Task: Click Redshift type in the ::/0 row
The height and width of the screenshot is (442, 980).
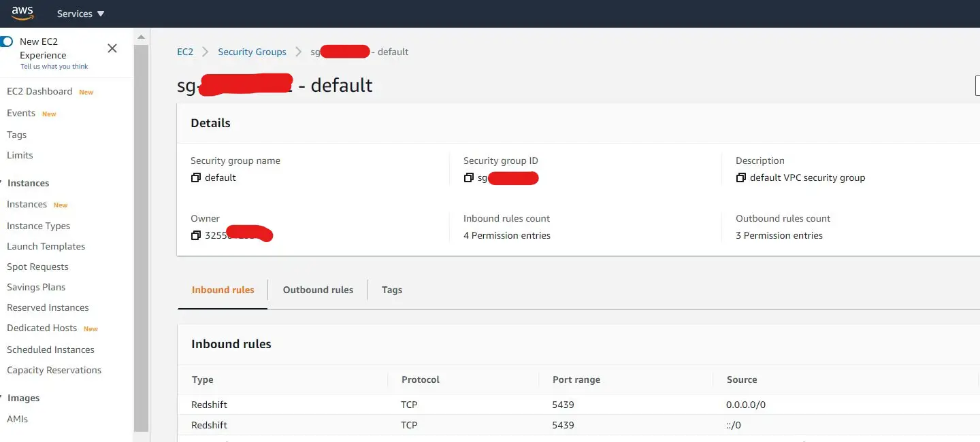Action: (x=209, y=425)
